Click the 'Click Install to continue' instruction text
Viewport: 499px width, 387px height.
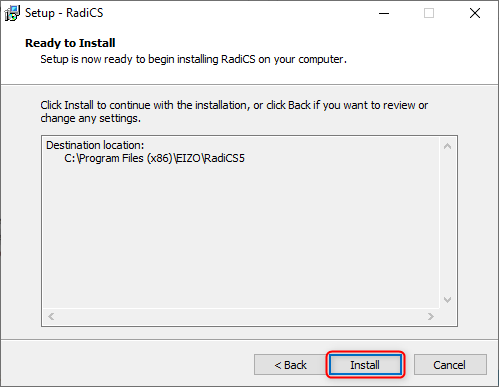(234, 112)
